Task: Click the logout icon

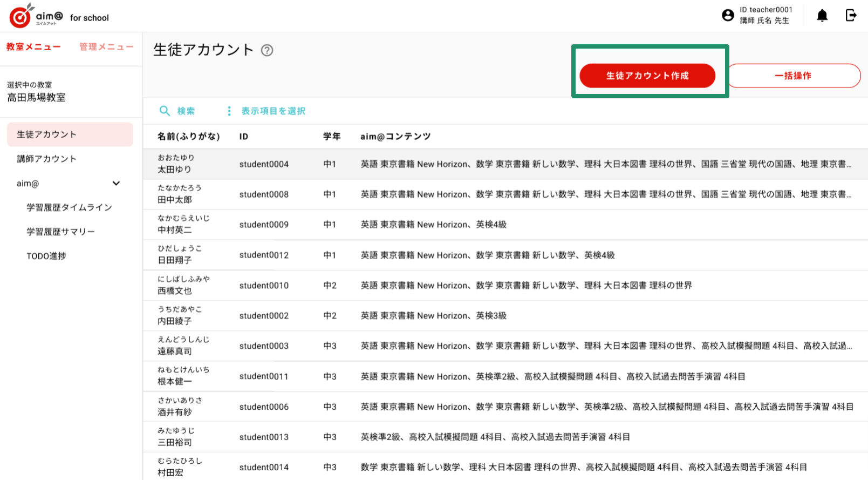Action: tap(851, 15)
